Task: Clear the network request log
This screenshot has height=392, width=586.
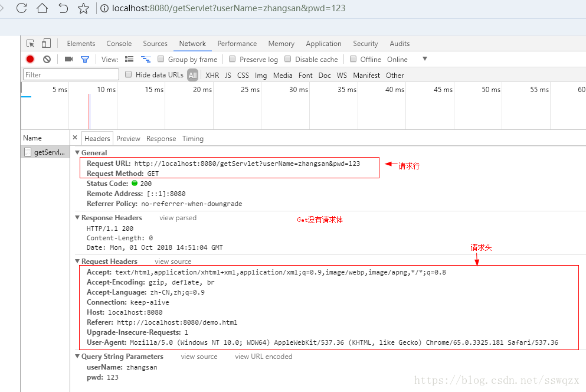Action: tap(47, 59)
